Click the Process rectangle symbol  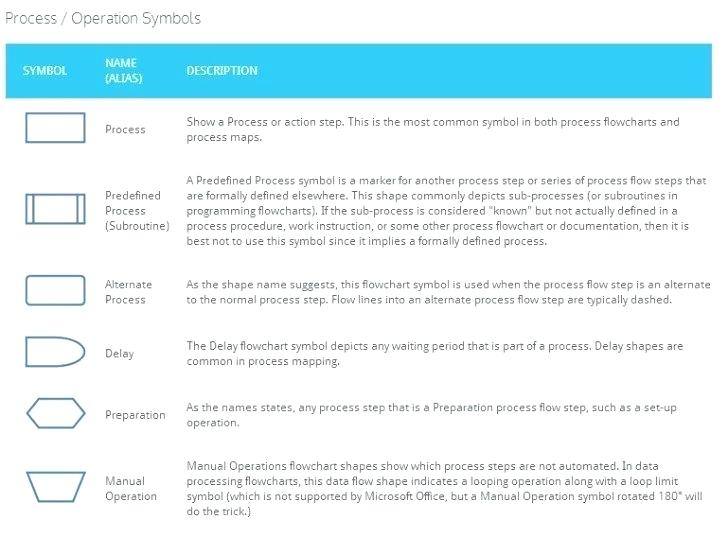tap(54, 129)
